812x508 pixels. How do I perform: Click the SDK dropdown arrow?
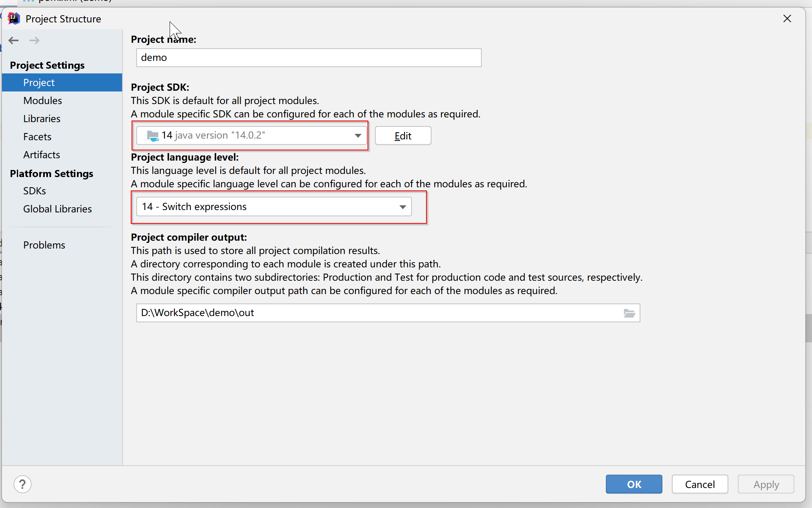[358, 135]
